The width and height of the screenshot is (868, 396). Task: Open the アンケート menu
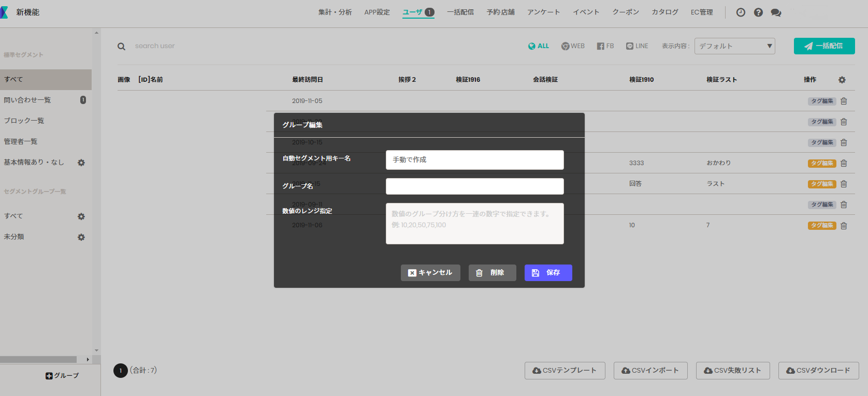coord(544,12)
